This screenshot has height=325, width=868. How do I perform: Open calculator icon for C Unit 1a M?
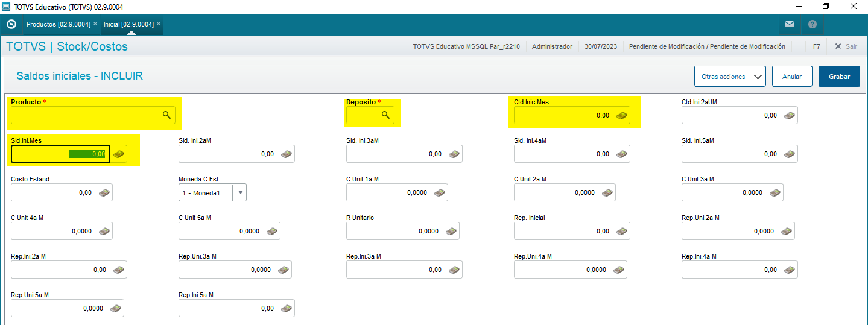440,192
